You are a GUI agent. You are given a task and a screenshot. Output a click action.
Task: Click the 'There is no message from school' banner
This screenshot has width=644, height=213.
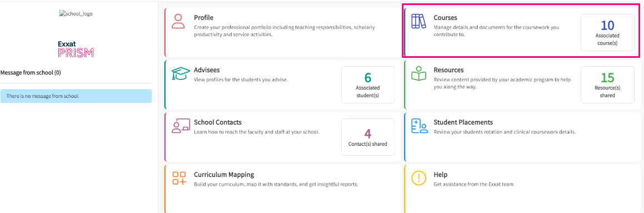[76, 96]
